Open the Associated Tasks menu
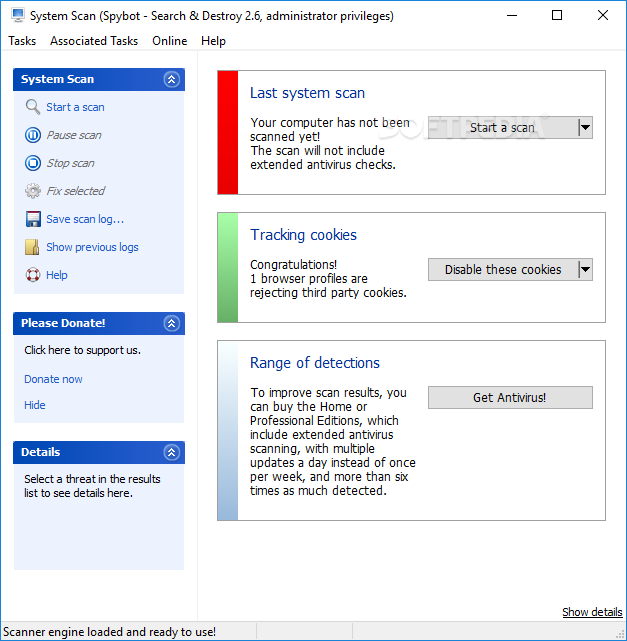This screenshot has height=641, width=627. pyautogui.click(x=94, y=41)
